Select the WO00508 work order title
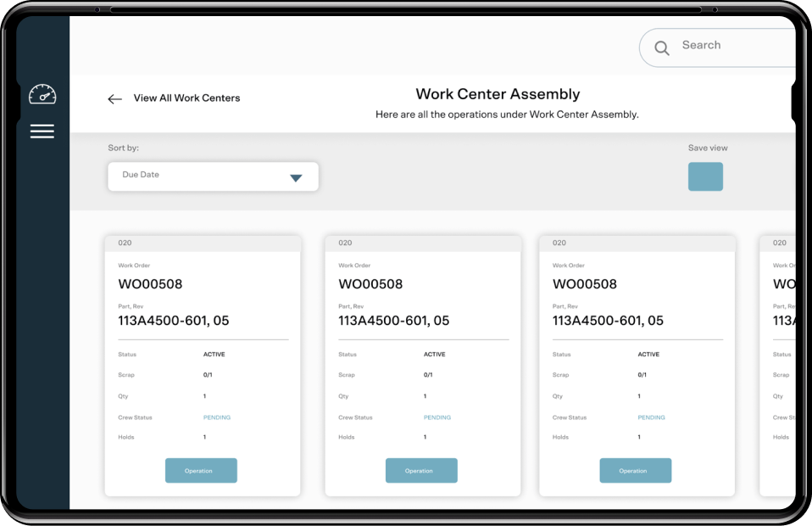812x526 pixels. (x=151, y=284)
